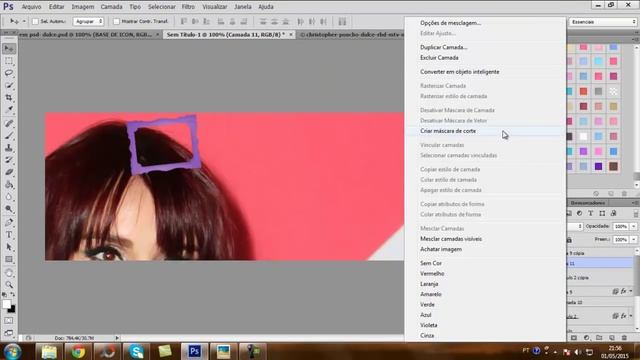Select the Hand tool
640x360 pixels.
pyautogui.click(x=9, y=273)
